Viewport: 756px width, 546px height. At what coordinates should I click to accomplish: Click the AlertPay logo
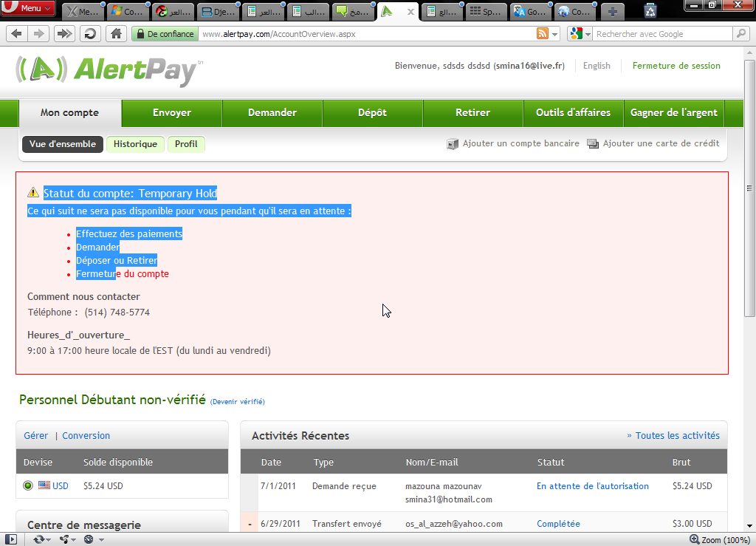[109, 70]
